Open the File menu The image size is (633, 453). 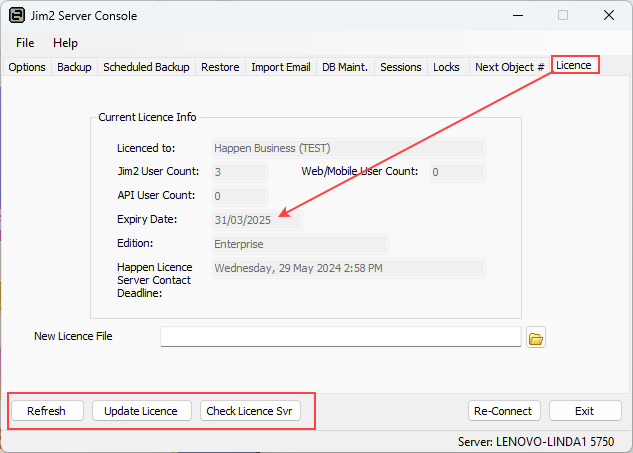(25, 43)
